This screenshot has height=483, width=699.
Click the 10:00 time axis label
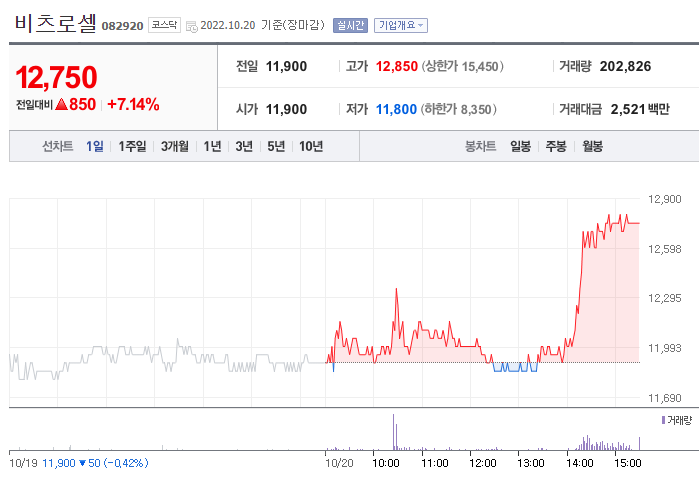pos(386,463)
